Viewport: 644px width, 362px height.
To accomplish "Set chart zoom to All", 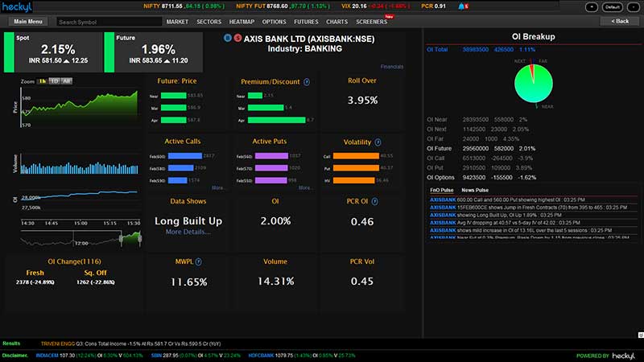I will 67,81.
